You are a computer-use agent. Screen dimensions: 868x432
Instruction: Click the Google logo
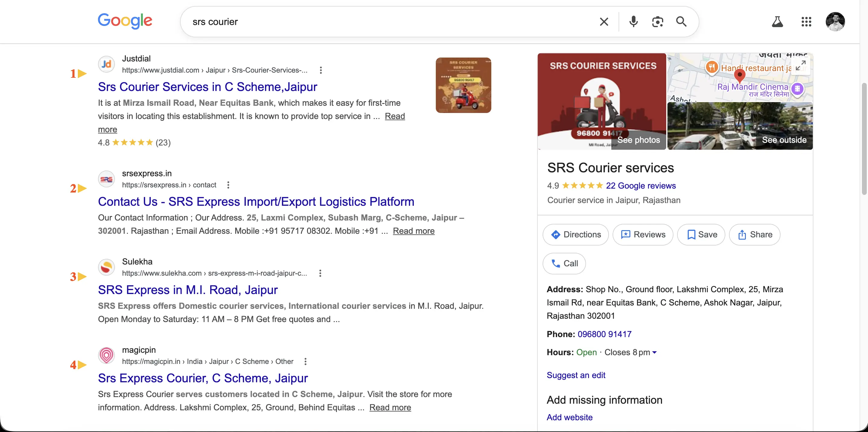pos(125,21)
